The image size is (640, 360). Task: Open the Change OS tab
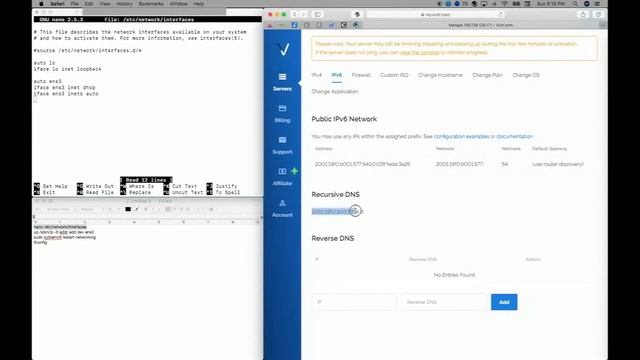point(526,75)
